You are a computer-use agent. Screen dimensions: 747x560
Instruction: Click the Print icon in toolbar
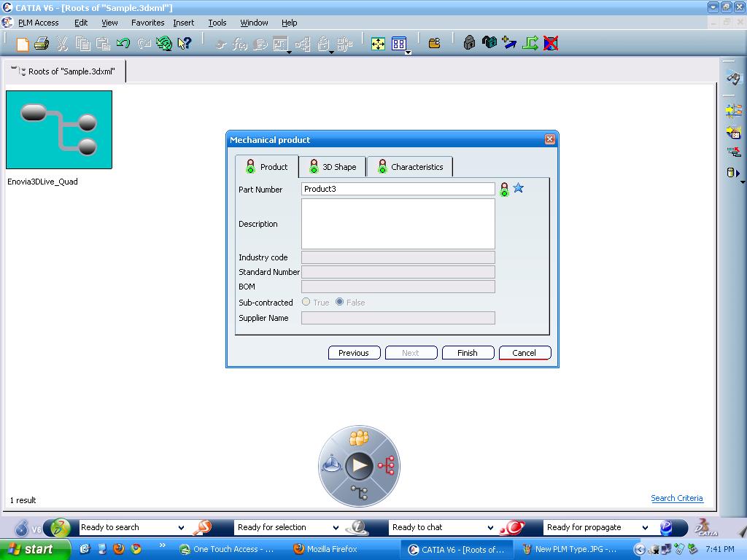point(42,44)
